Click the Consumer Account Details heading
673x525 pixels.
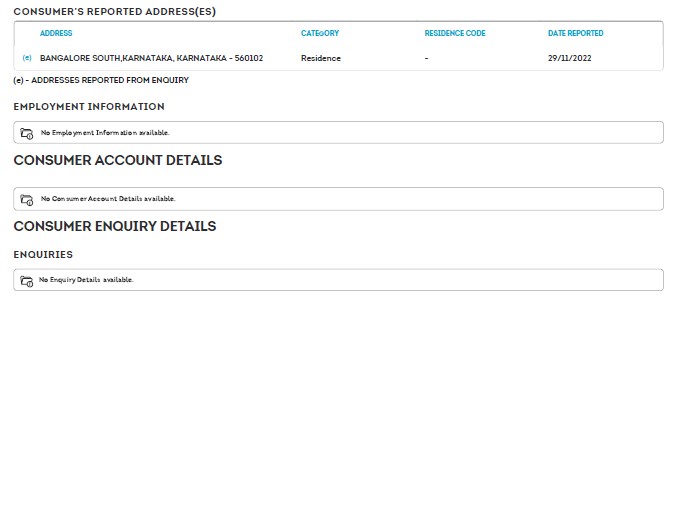(118, 160)
